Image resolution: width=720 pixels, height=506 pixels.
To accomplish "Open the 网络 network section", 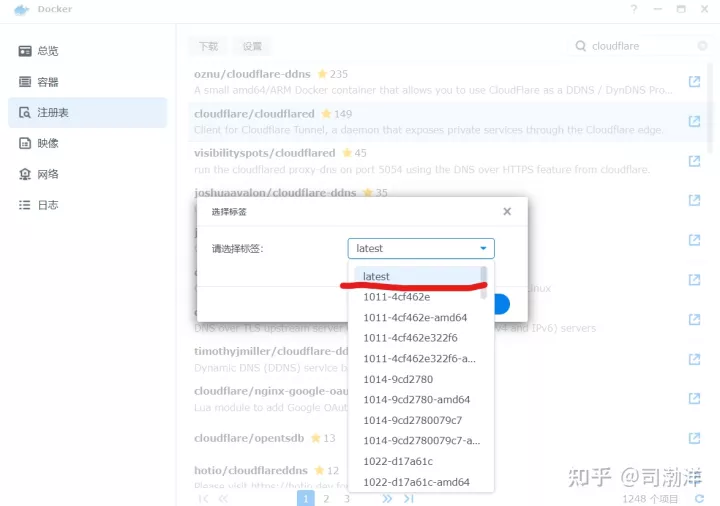I will click(87, 174).
